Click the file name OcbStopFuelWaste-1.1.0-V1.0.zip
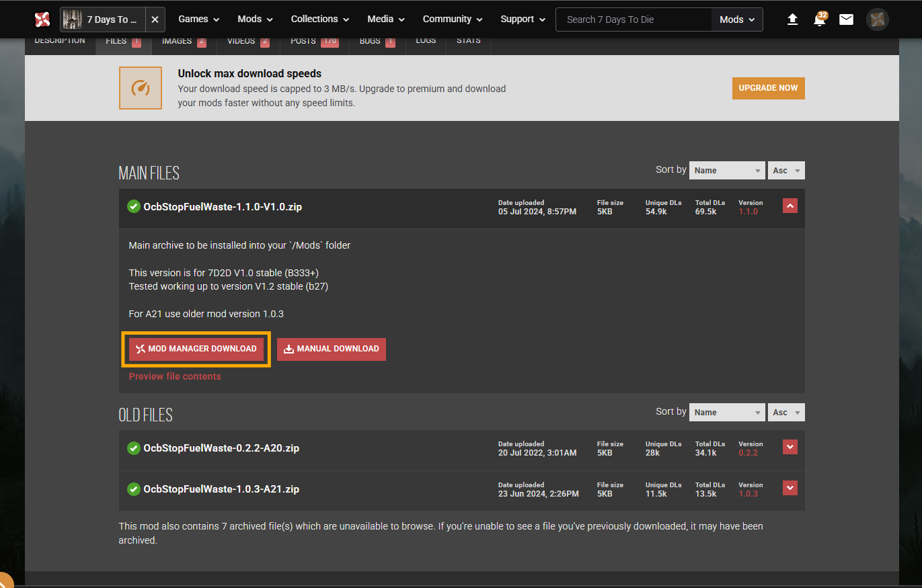The image size is (922, 588). point(223,207)
